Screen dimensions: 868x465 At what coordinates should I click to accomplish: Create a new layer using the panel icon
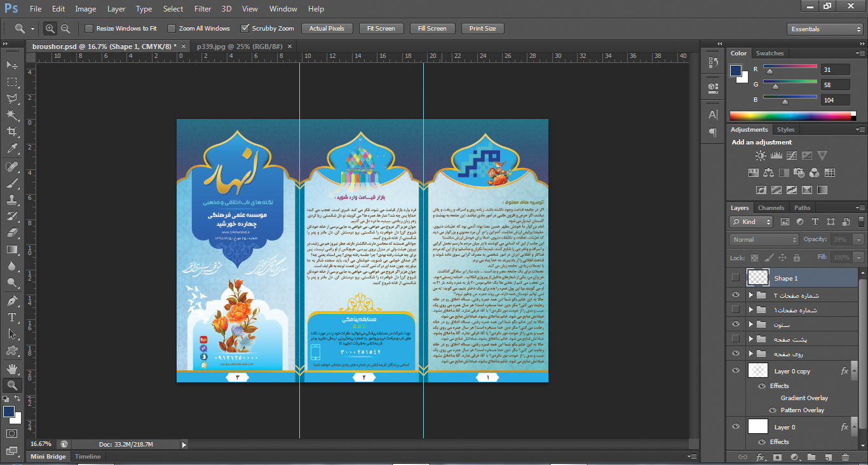(829, 457)
